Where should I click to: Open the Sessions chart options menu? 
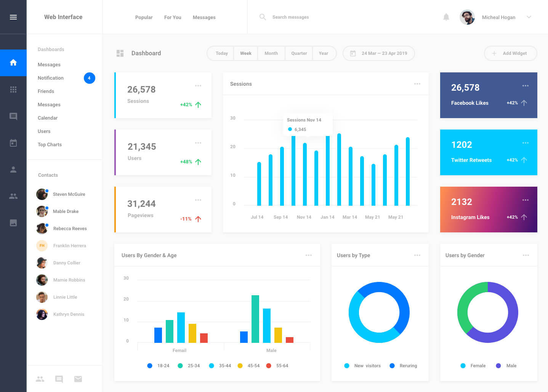tap(417, 84)
